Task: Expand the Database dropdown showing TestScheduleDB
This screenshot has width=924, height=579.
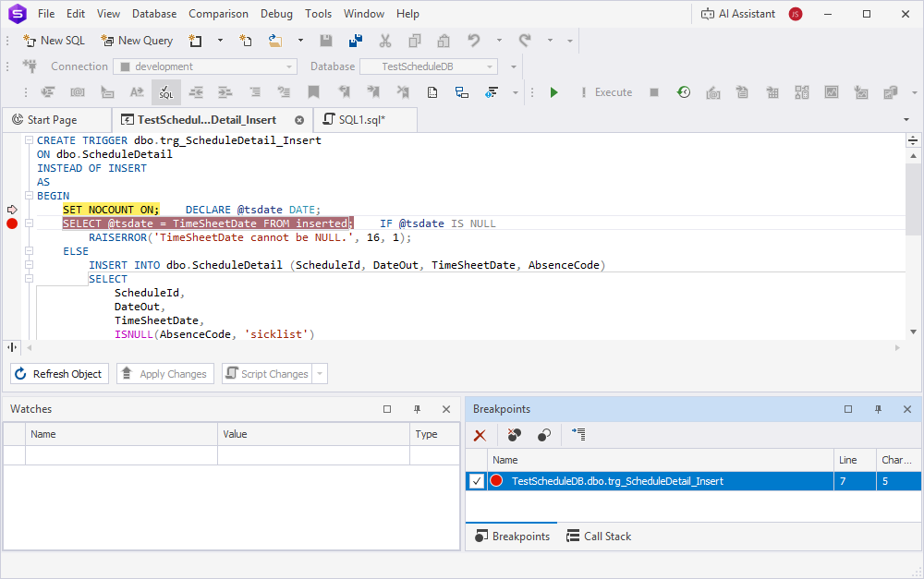Action: point(490,66)
